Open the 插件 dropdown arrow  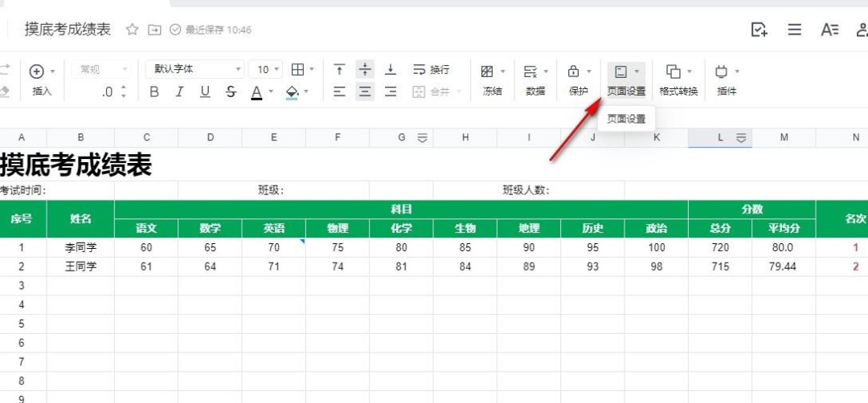coord(737,71)
